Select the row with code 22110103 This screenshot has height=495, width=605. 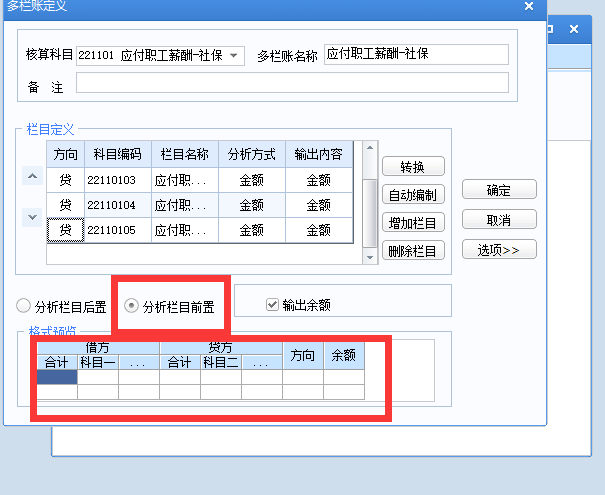tap(118, 180)
